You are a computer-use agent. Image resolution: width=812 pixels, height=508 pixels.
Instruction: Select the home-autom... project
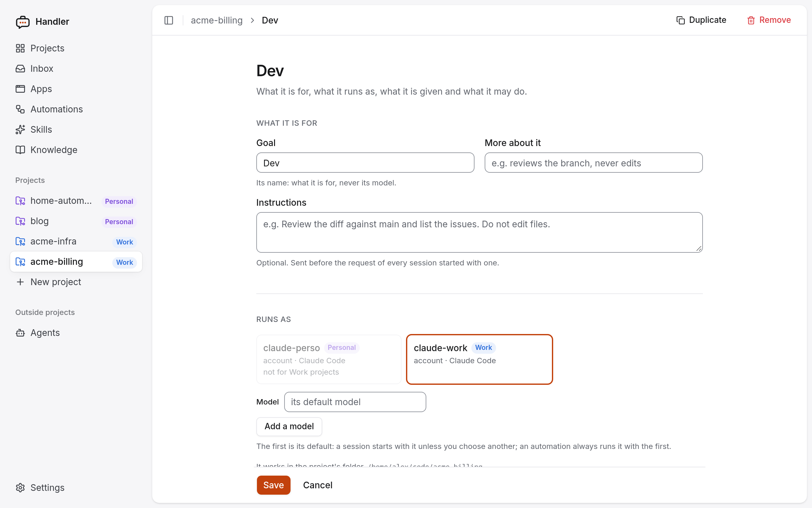coord(76,201)
